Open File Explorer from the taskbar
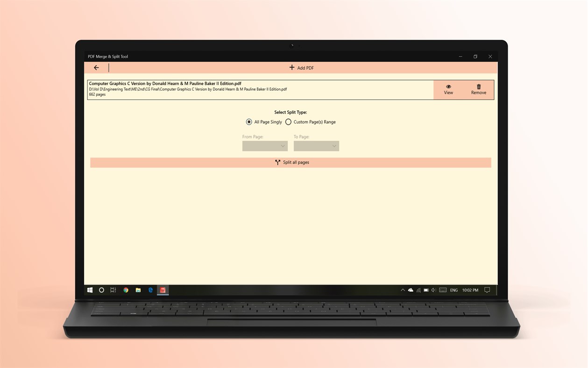The height and width of the screenshot is (368, 588). [x=138, y=290]
